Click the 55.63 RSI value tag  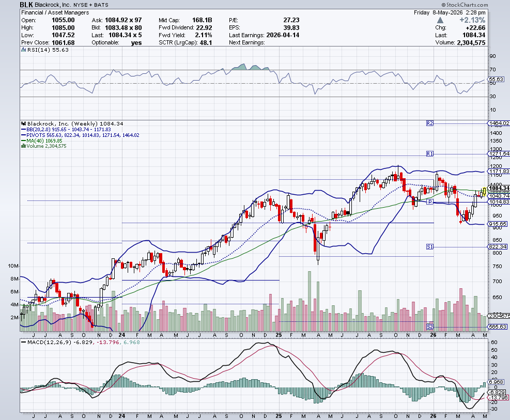point(497,79)
